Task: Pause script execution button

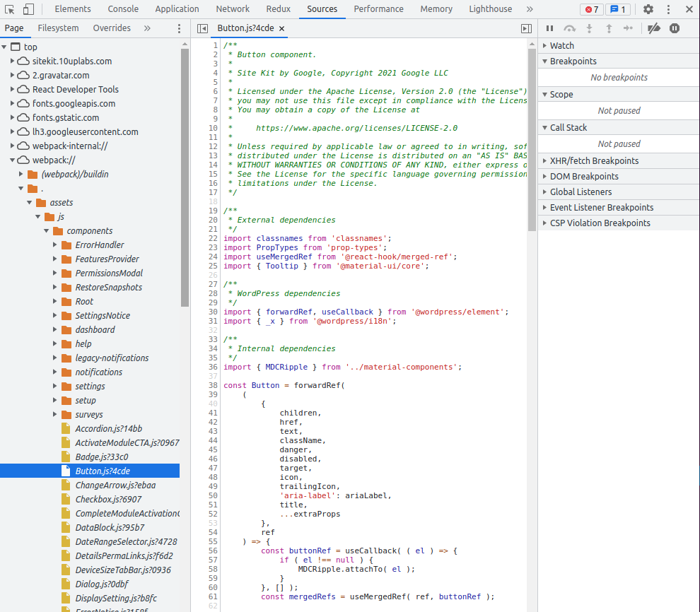Action: 549,28
